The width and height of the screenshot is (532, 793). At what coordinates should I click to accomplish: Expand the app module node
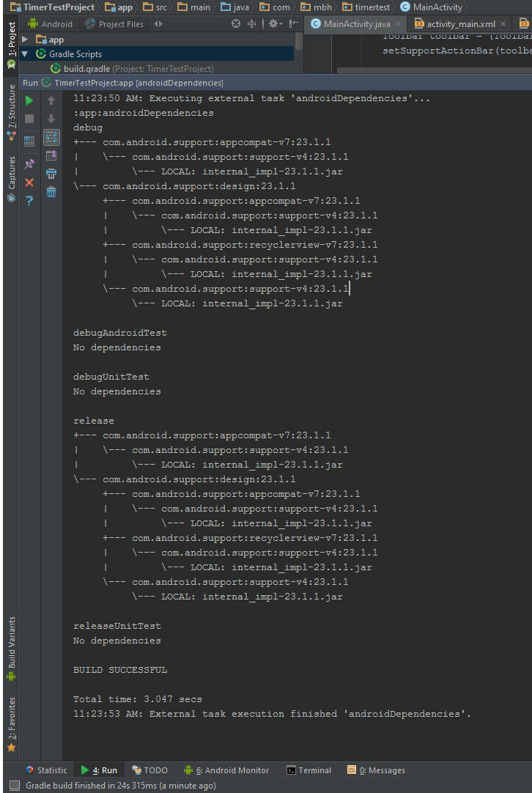click(x=25, y=40)
